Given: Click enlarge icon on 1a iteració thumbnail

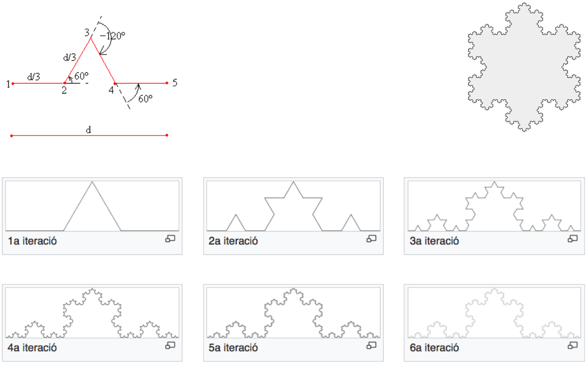Looking at the screenshot, I should (x=170, y=239).
